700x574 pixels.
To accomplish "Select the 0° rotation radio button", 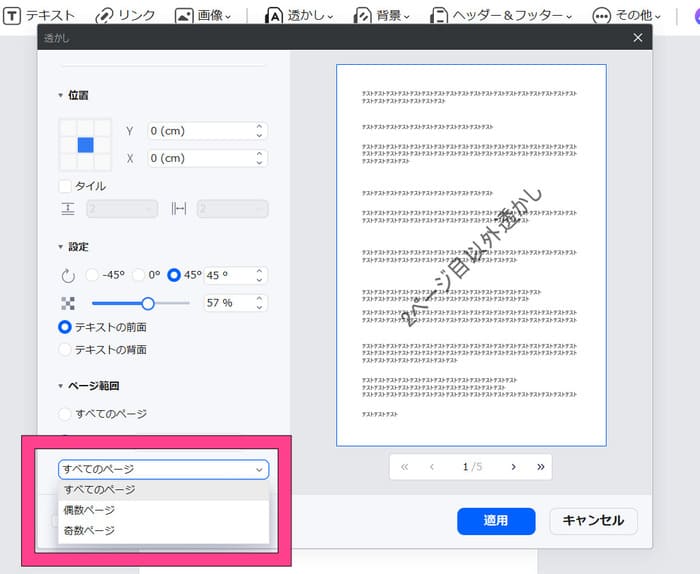I will pyautogui.click(x=138, y=275).
